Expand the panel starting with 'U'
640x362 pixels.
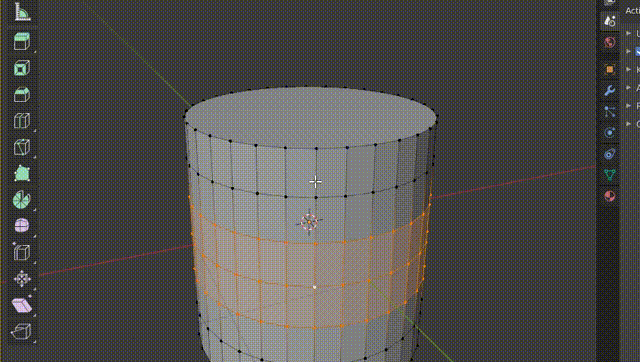point(629,33)
